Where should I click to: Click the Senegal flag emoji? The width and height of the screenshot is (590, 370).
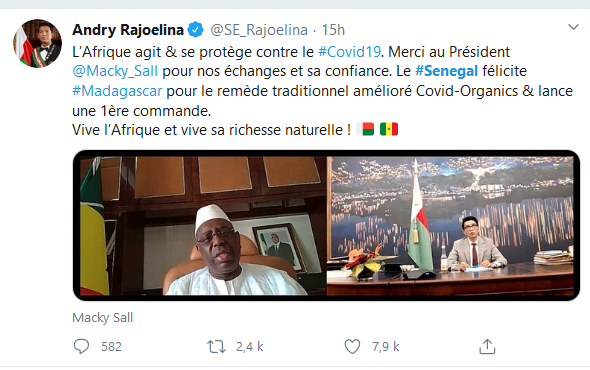point(389,129)
